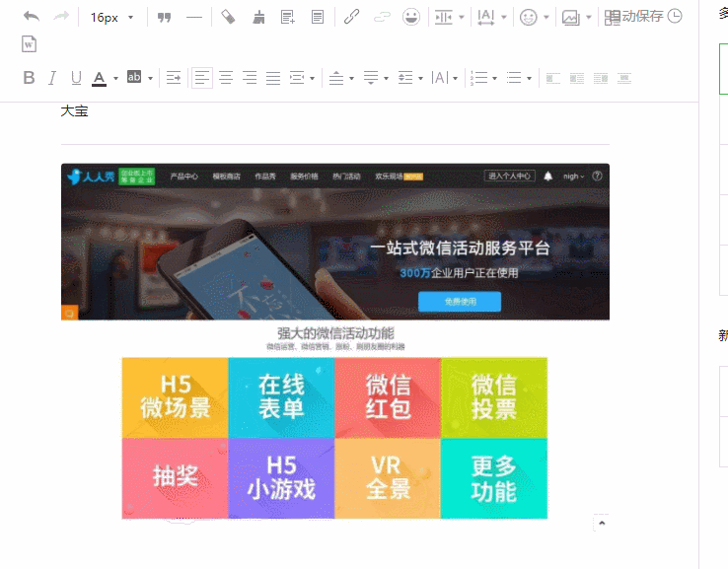Select the inserted 人人秀 webpage screenshot
Screen dimensions: 728x569
tap(334, 341)
